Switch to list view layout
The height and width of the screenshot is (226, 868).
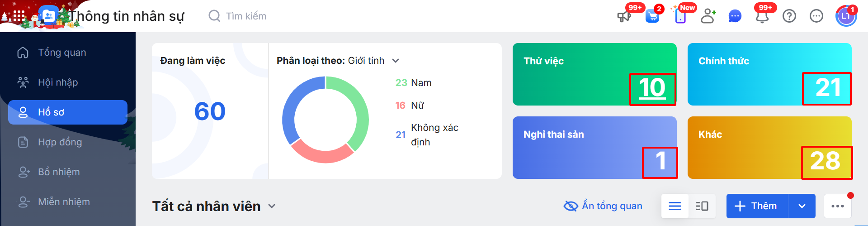[675, 206]
